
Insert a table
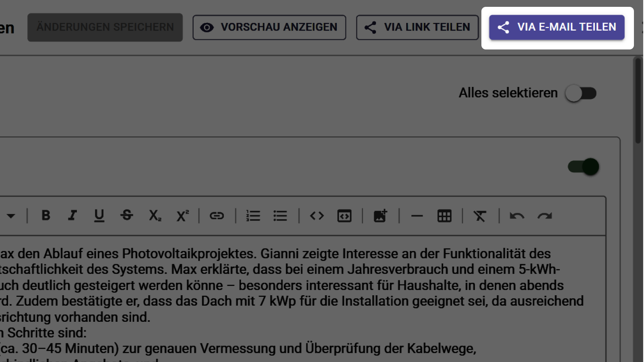click(444, 216)
